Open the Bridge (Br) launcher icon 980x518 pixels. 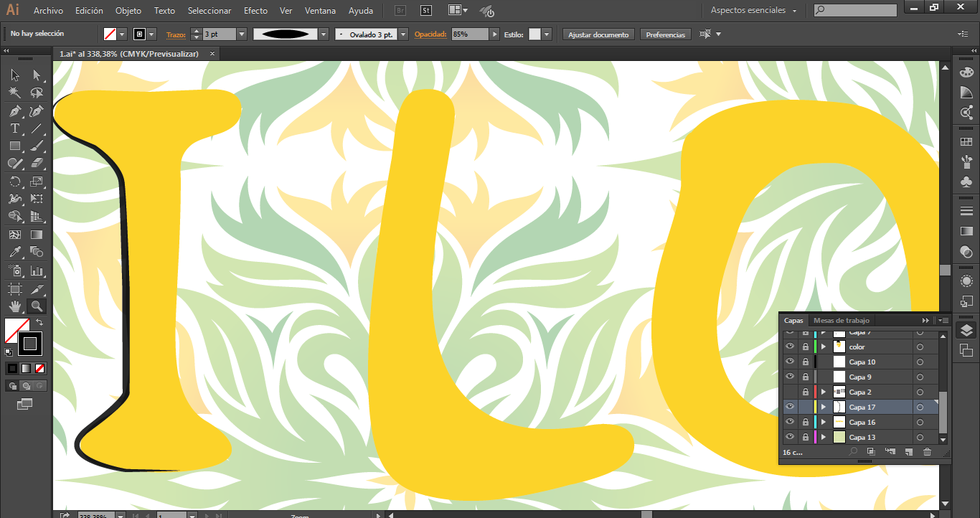(x=402, y=11)
